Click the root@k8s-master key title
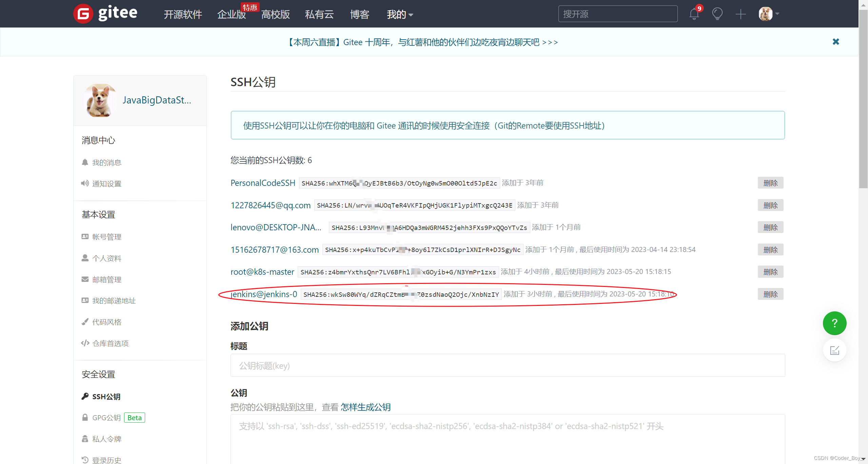The image size is (868, 464). click(262, 272)
